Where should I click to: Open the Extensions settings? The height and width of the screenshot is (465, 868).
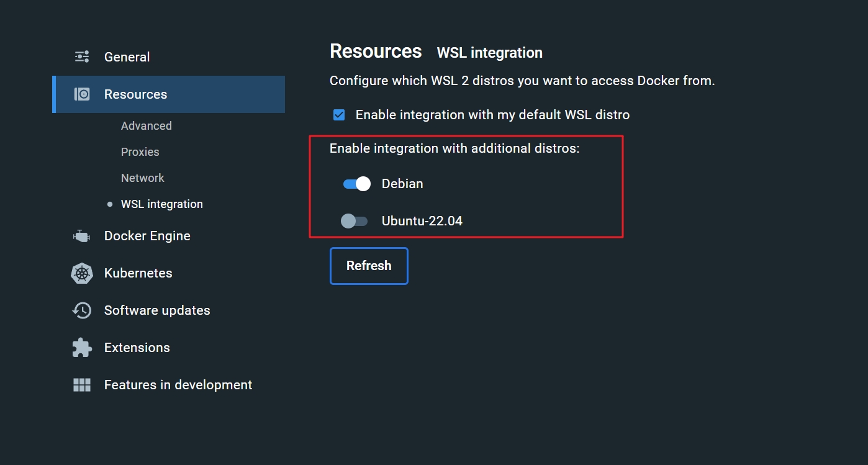pyautogui.click(x=137, y=348)
